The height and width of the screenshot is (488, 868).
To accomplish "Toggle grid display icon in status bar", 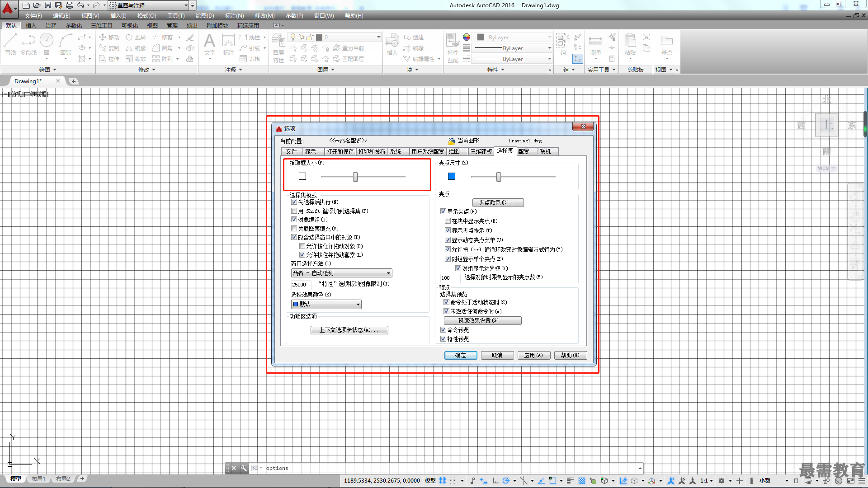I will point(443,481).
